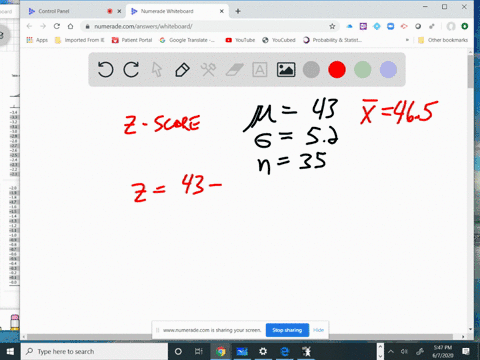Open a new browser tab

[x=238, y=11]
